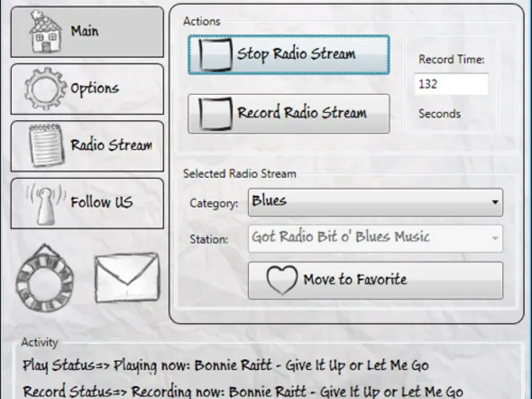Click the house icon beside Main
The height and width of the screenshot is (399, 532).
point(45,31)
